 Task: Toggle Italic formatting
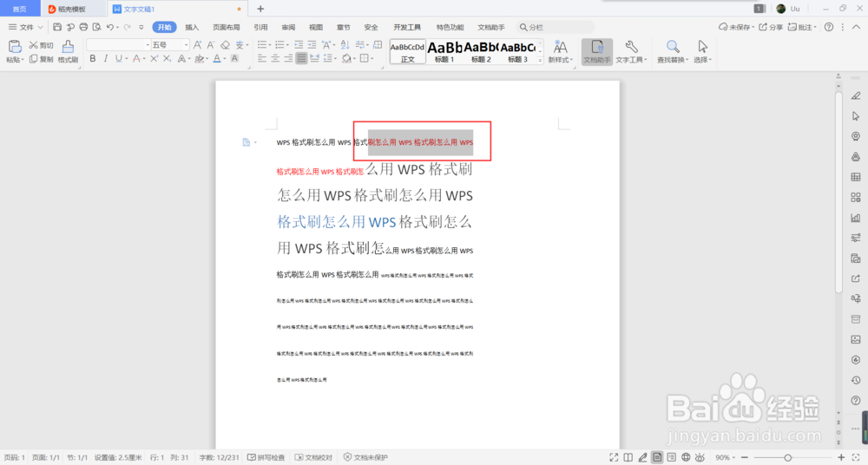(106, 59)
